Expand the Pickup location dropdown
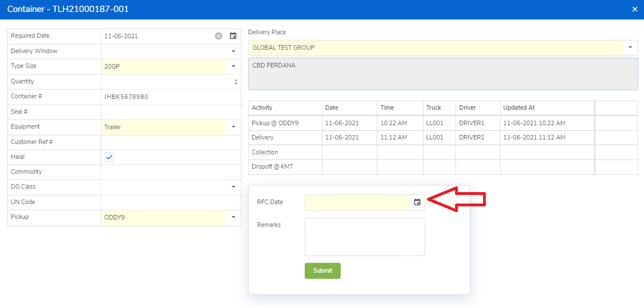Image resolution: width=644 pixels, height=307 pixels. pos(233,217)
